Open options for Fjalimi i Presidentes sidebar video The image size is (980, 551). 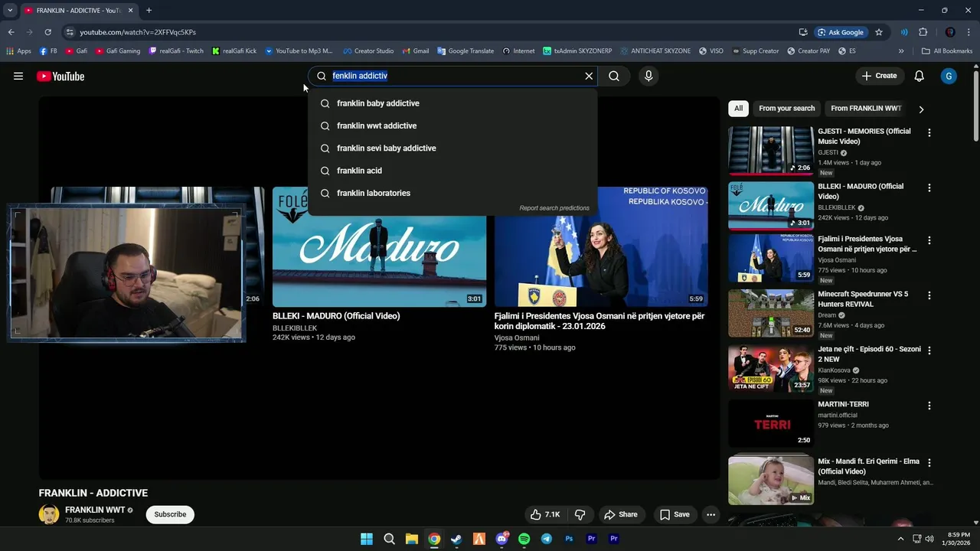929,240
